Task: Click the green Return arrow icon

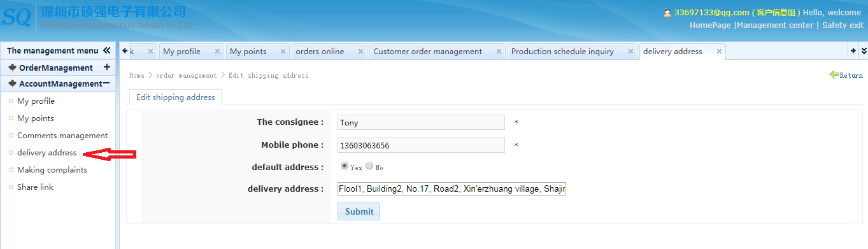Action: (x=834, y=75)
